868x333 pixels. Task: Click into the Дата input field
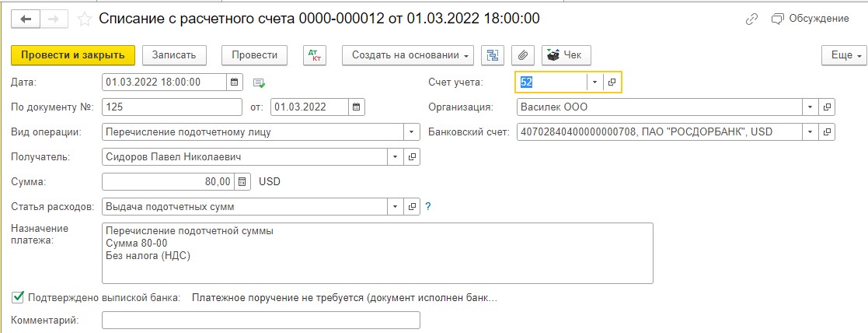coord(165,82)
